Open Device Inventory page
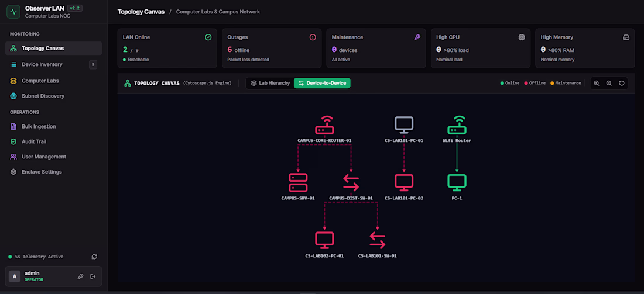Screen dimensions: 644x294 (x=53, y=64)
